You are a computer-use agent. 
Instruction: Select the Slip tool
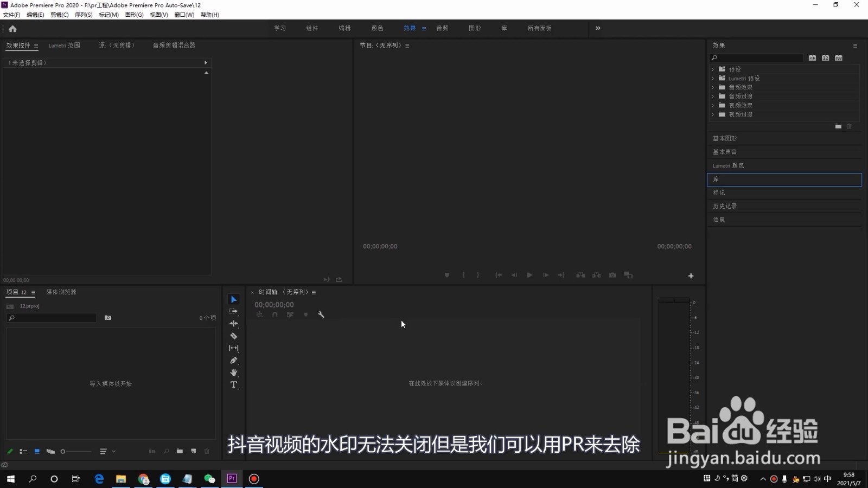(234, 348)
